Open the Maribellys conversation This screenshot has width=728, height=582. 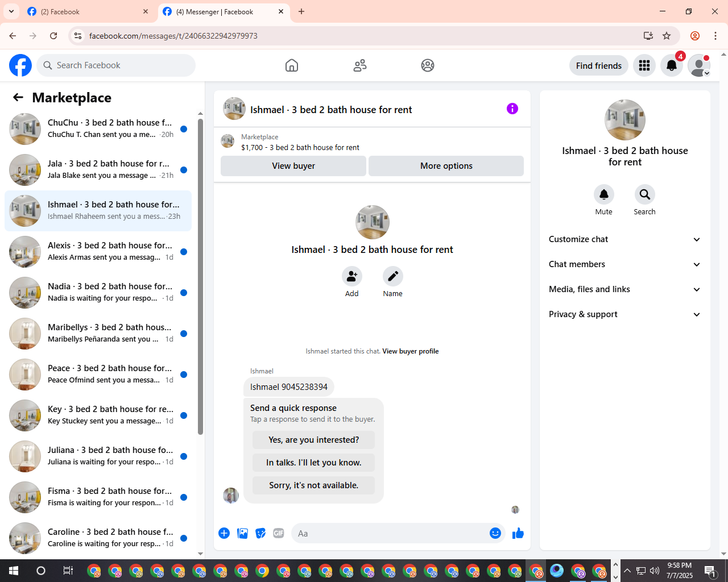[x=98, y=334]
